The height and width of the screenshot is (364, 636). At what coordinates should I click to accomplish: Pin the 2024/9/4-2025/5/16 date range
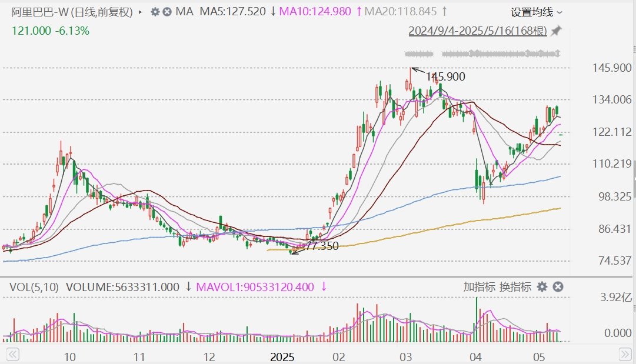click(x=555, y=31)
